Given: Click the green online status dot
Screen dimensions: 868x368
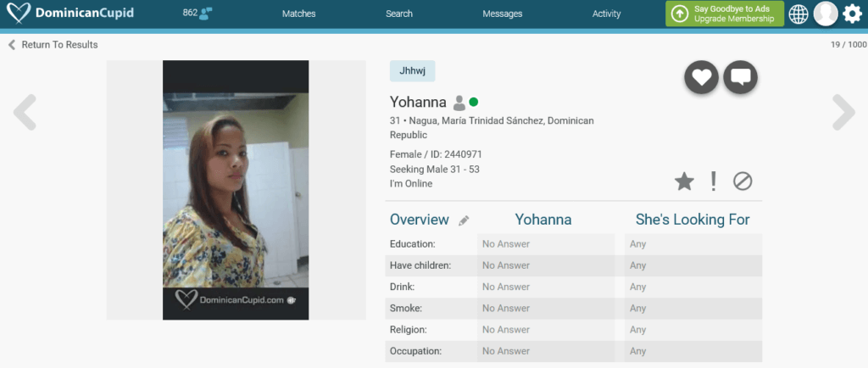Looking at the screenshot, I should pyautogui.click(x=473, y=102).
